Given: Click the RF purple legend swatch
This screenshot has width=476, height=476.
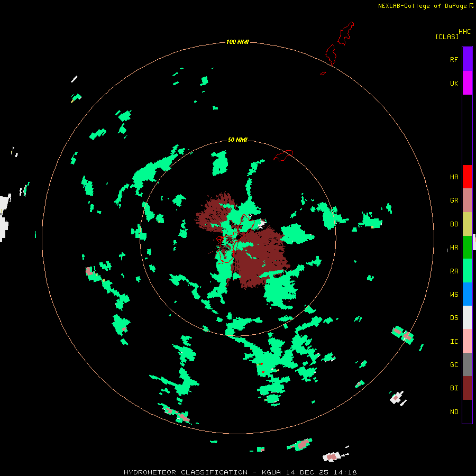Looking at the screenshot, I should point(467,59).
